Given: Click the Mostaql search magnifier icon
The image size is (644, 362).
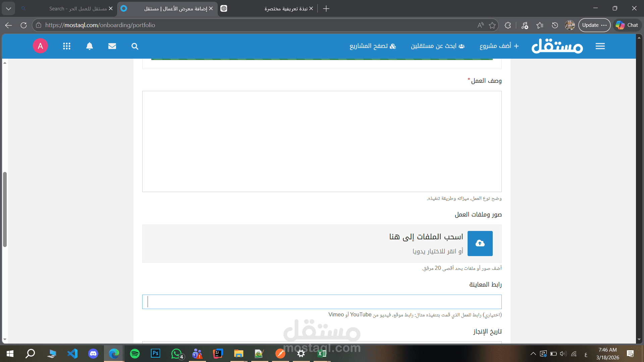Looking at the screenshot, I should tap(135, 46).
